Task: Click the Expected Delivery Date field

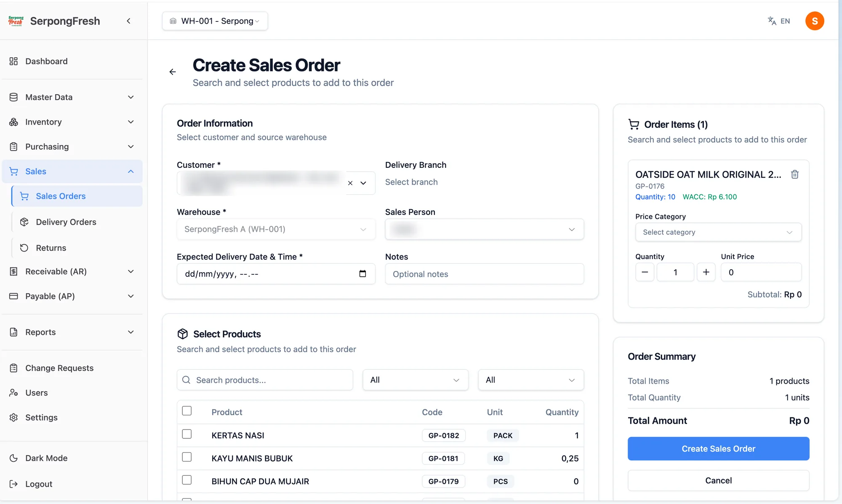Action: pyautogui.click(x=276, y=274)
